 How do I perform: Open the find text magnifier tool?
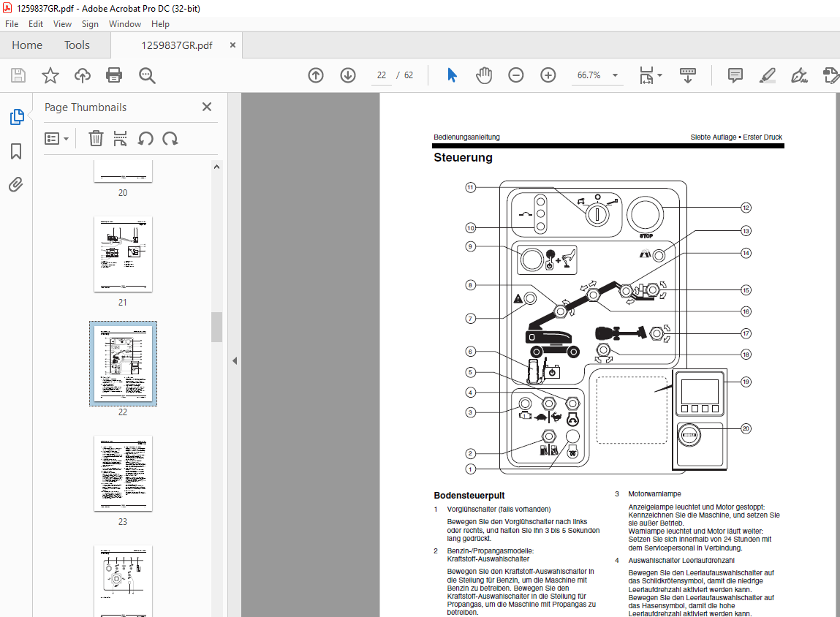(147, 75)
